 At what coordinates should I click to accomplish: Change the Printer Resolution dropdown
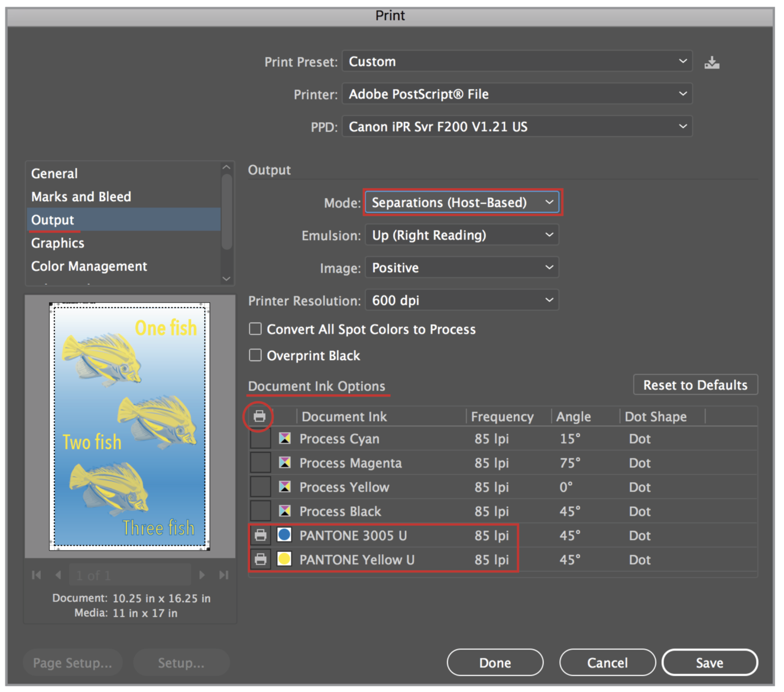click(461, 300)
